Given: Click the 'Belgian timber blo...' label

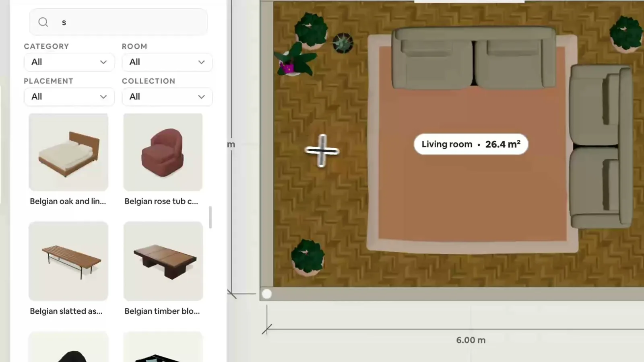Looking at the screenshot, I should click(162, 311).
